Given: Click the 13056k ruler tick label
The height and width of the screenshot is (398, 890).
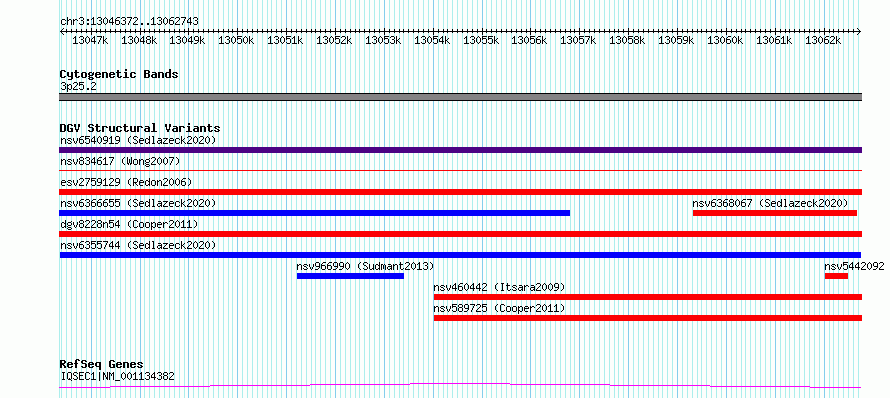Looking at the screenshot, I should coord(530,40).
